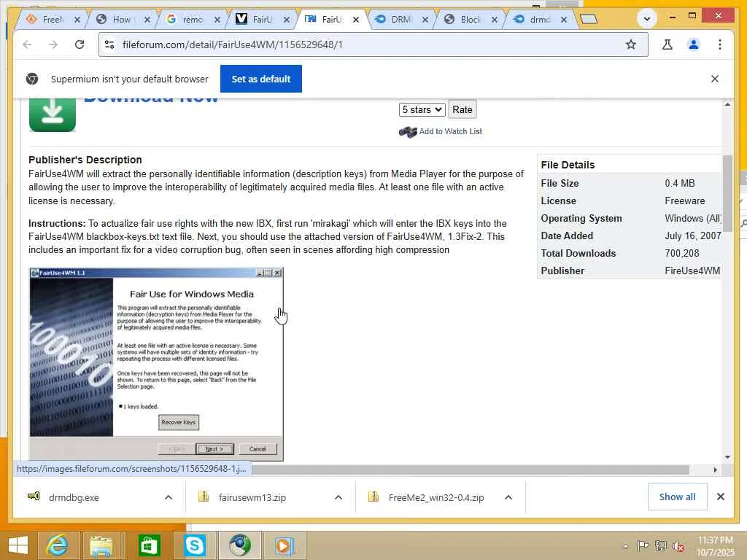Click the Rate button

pyautogui.click(x=462, y=109)
